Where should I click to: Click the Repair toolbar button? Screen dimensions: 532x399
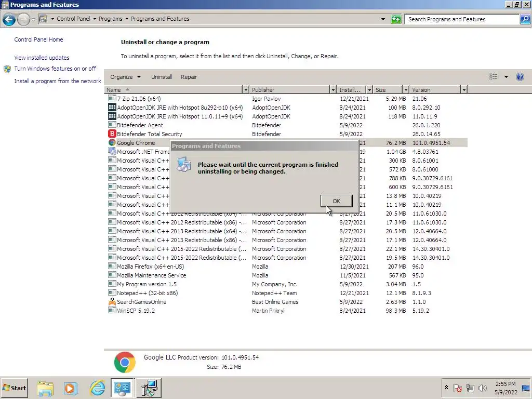[189, 77]
